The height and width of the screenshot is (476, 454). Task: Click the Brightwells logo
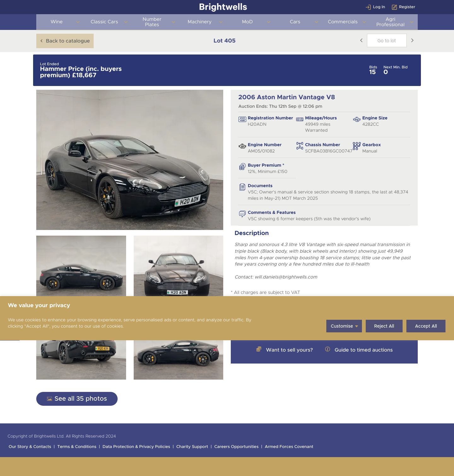pos(223,7)
